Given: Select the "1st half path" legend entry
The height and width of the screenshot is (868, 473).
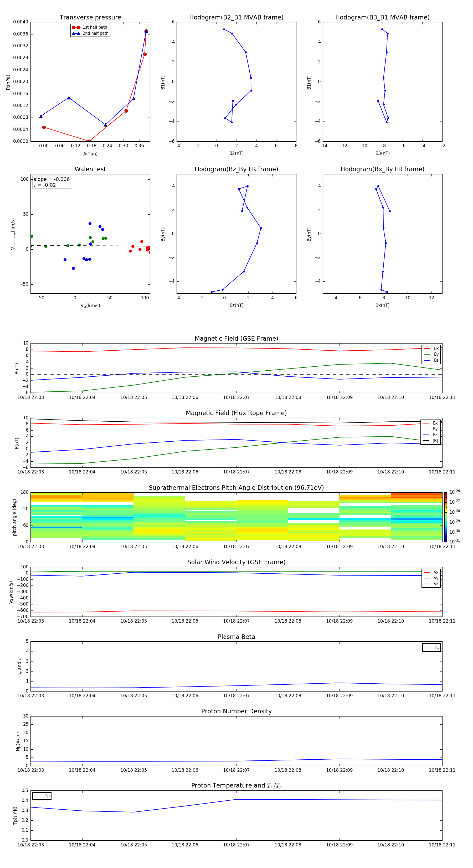Looking at the screenshot, I should tap(90, 27).
